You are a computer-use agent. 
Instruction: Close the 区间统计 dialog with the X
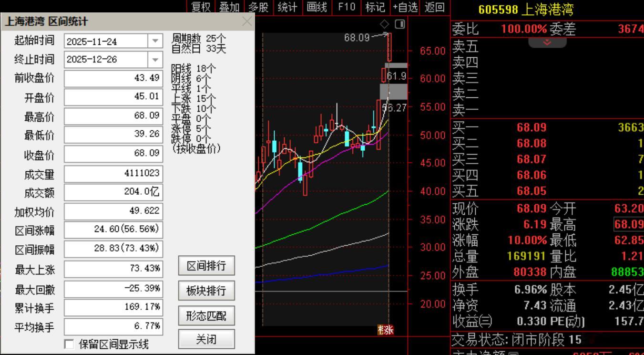coord(247,21)
